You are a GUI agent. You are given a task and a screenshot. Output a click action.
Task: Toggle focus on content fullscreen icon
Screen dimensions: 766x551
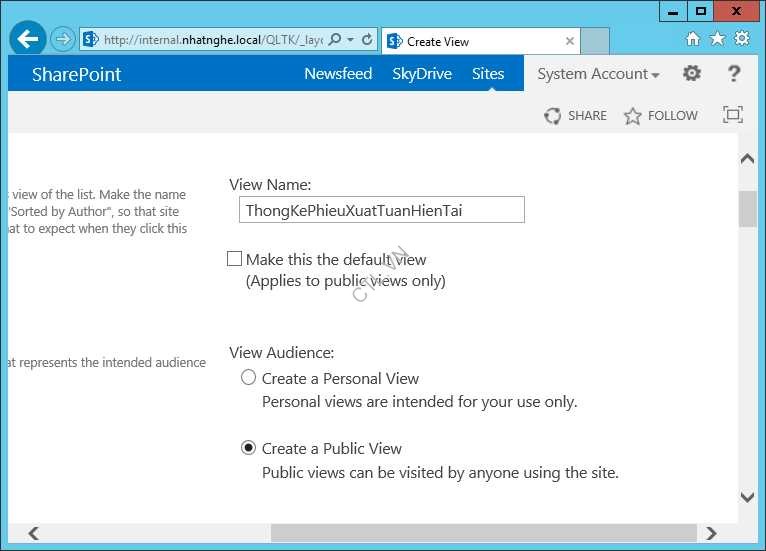(x=733, y=115)
